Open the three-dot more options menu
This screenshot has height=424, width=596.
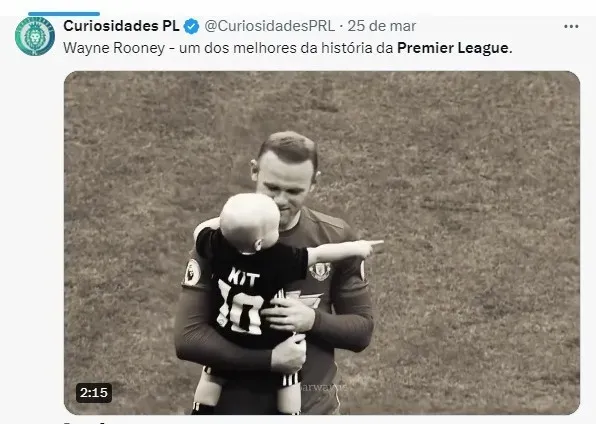point(571,26)
